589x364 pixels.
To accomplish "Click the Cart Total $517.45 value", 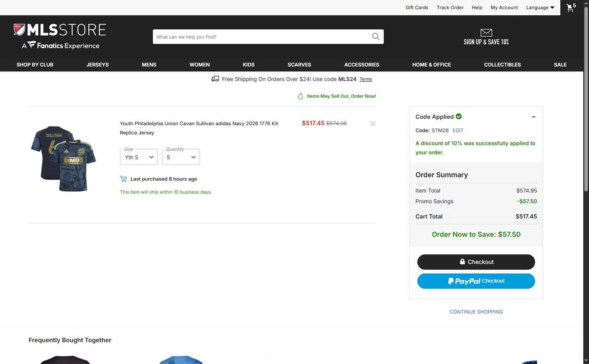I will (526, 217).
